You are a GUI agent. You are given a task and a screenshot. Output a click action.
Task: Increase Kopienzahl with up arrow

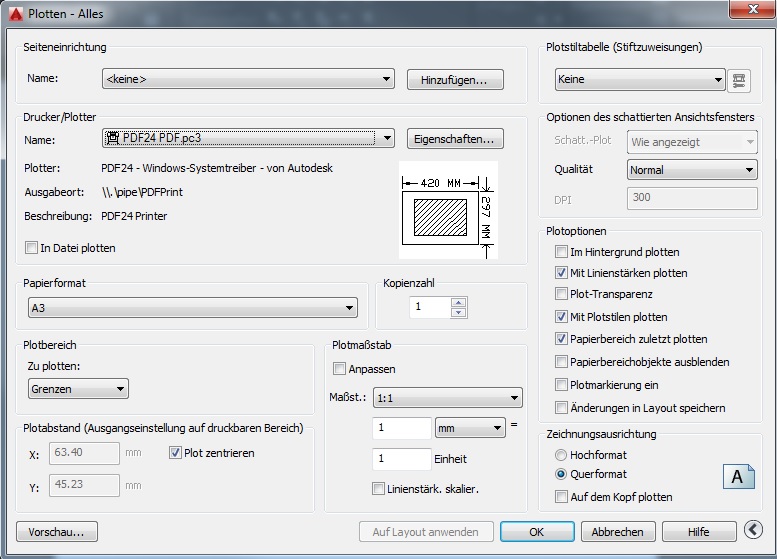point(459,302)
